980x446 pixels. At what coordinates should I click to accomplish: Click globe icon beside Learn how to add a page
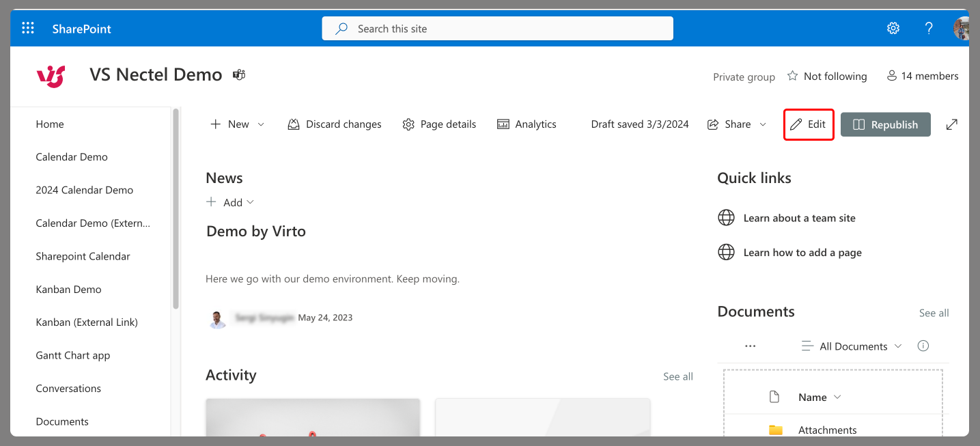point(726,252)
